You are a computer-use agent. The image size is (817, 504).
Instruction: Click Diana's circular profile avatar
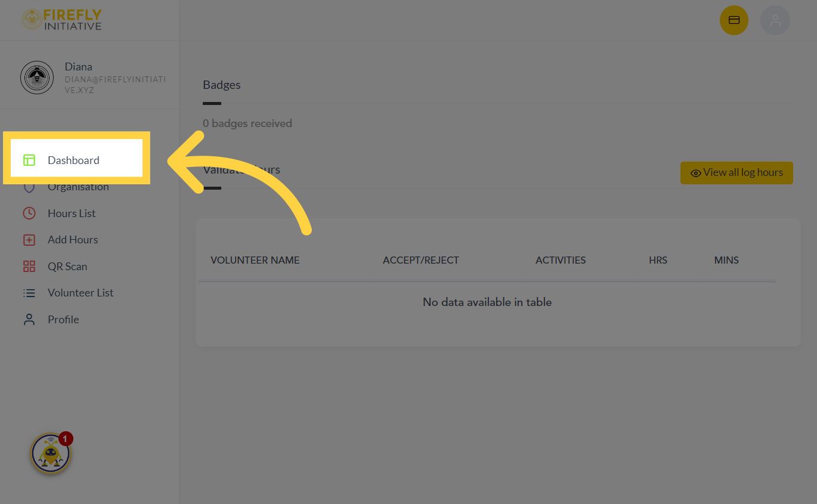click(37, 77)
